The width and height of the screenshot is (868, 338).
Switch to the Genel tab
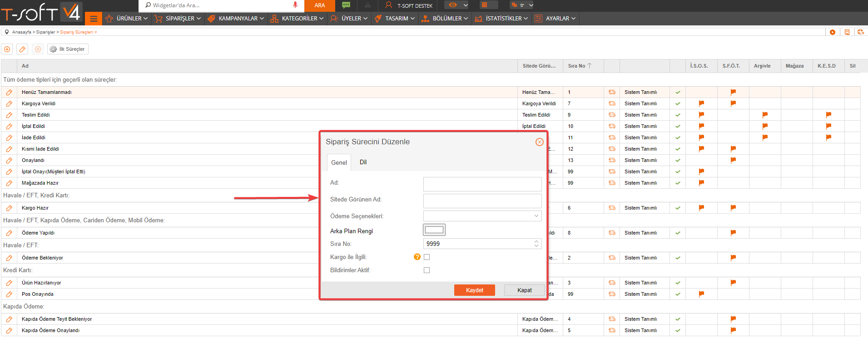339,162
